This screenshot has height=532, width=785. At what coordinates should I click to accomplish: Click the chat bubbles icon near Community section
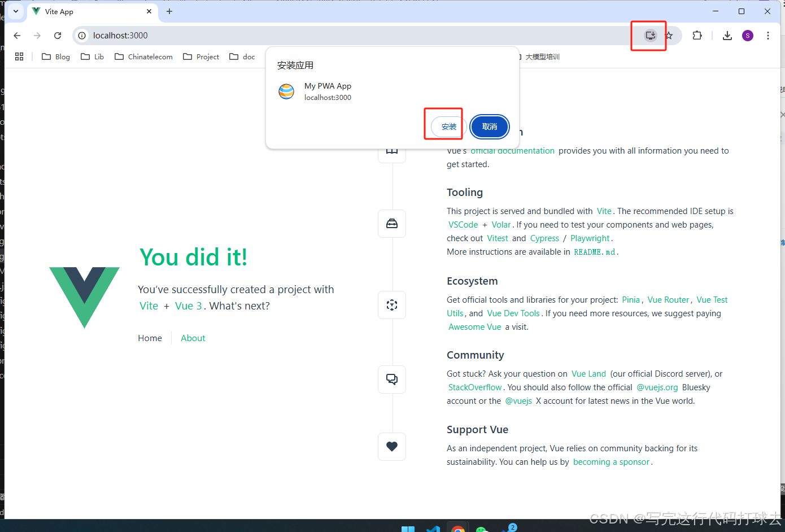point(391,379)
